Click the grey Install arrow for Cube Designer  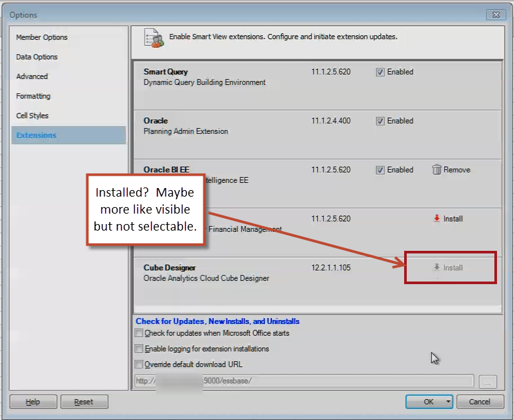437,267
